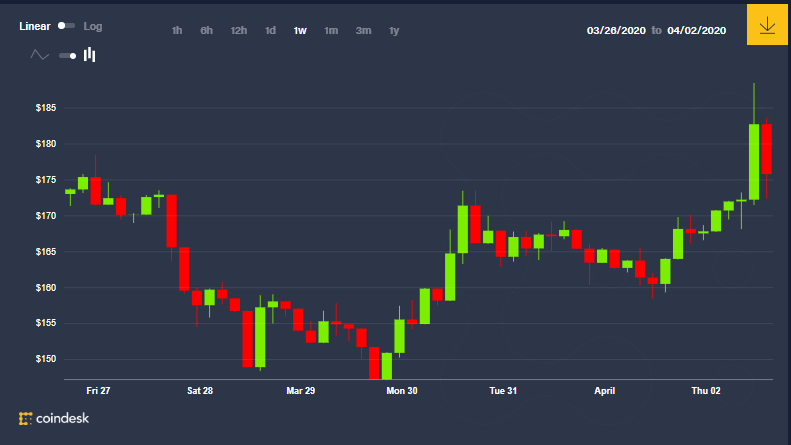Image resolution: width=791 pixels, height=445 pixels.
Task: Click the $170 price axis label
Action: point(46,215)
